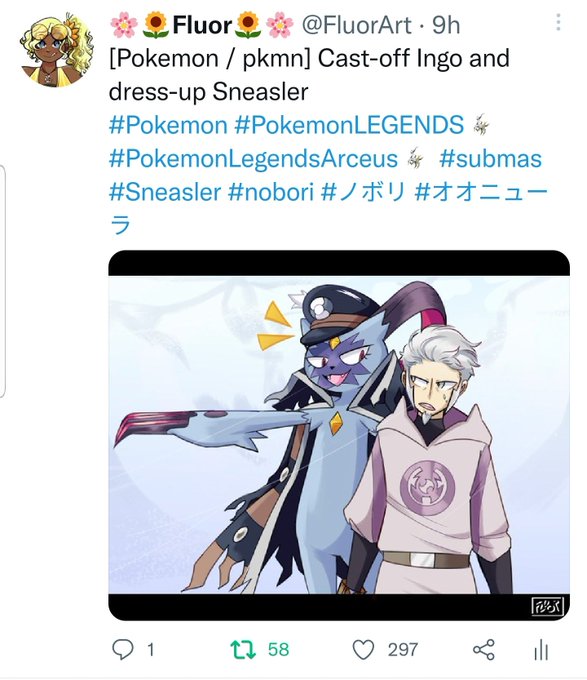Open the share icon options

point(484,650)
